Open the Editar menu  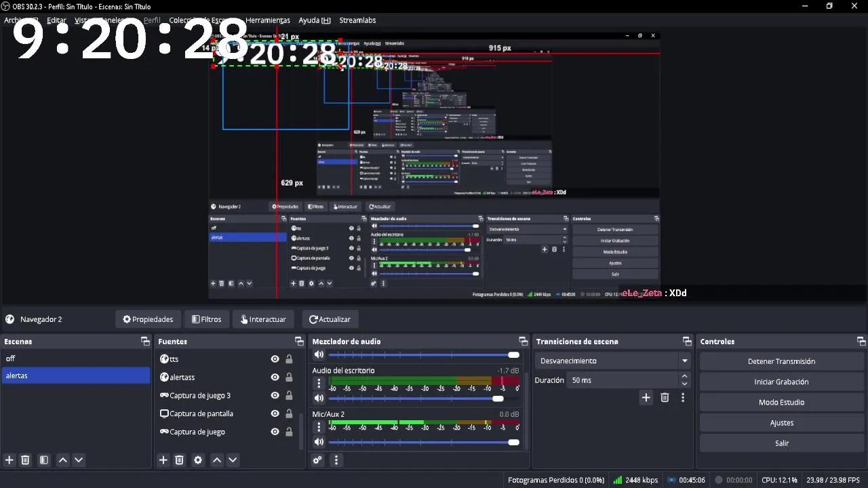pos(56,20)
